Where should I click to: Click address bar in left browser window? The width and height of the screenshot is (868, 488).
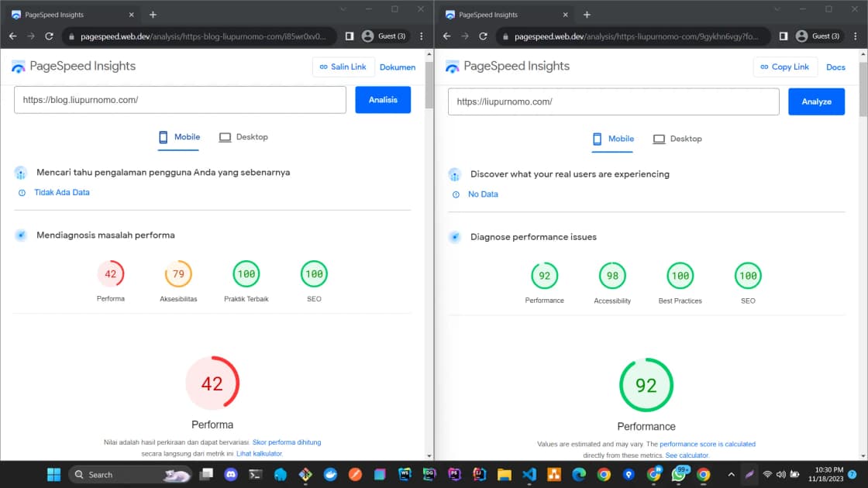200,36
